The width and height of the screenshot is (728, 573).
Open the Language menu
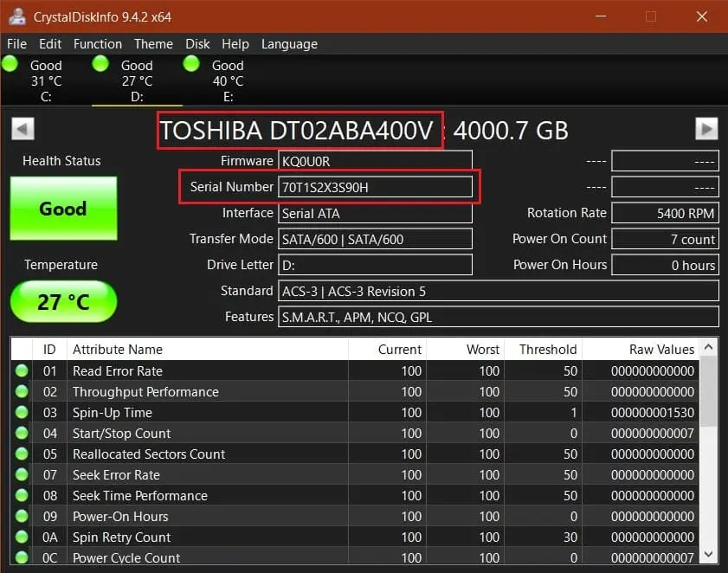pos(289,44)
